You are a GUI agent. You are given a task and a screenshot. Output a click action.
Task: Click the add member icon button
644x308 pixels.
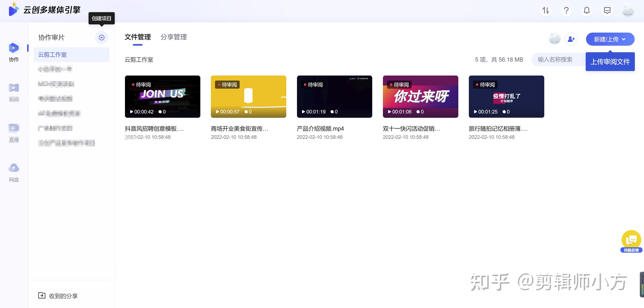click(x=571, y=39)
